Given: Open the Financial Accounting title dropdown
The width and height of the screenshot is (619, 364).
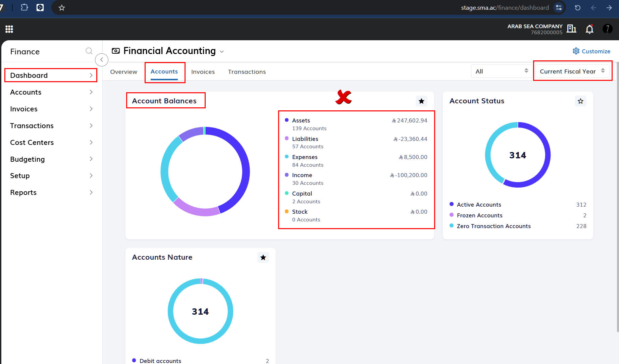Looking at the screenshot, I should pos(222,52).
